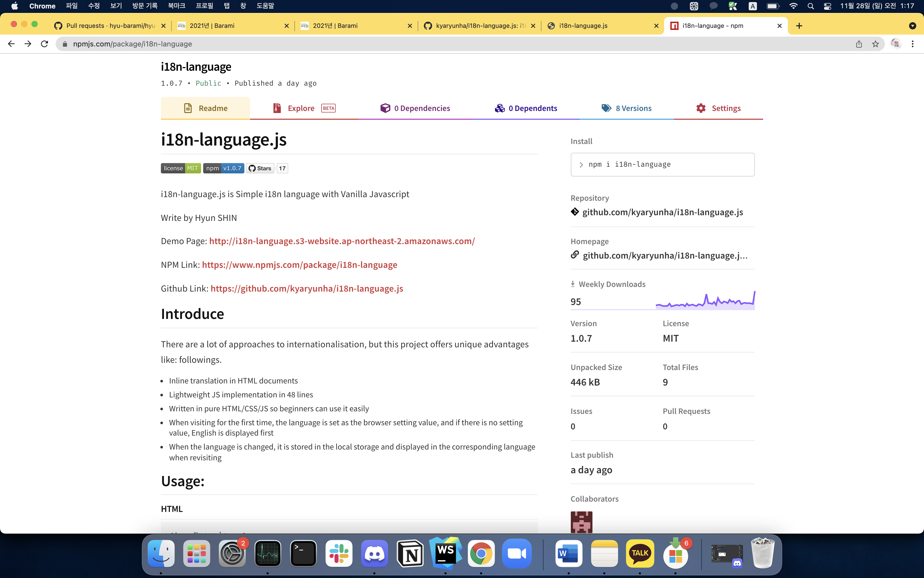Open the Repository github.com link

pos(663,212)
